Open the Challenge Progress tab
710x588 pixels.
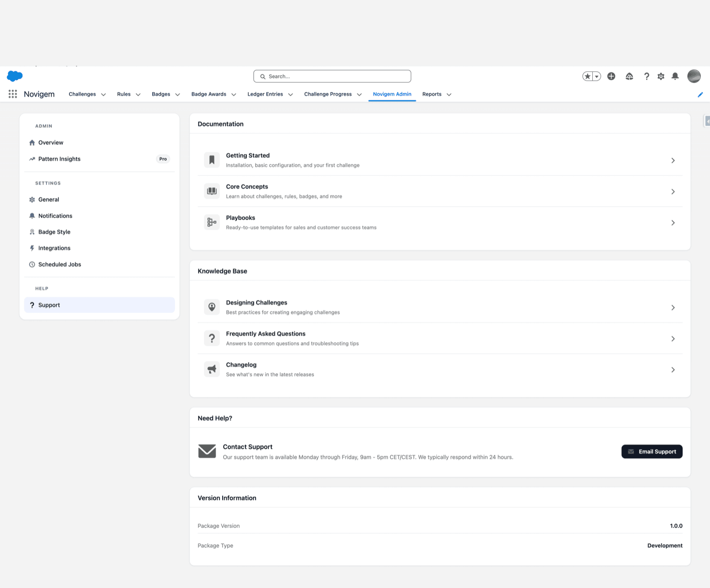tap(328, 94)
